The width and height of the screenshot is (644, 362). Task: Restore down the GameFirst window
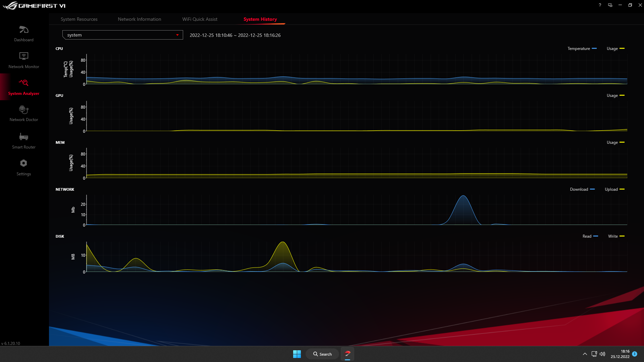(x=630, y=5)
